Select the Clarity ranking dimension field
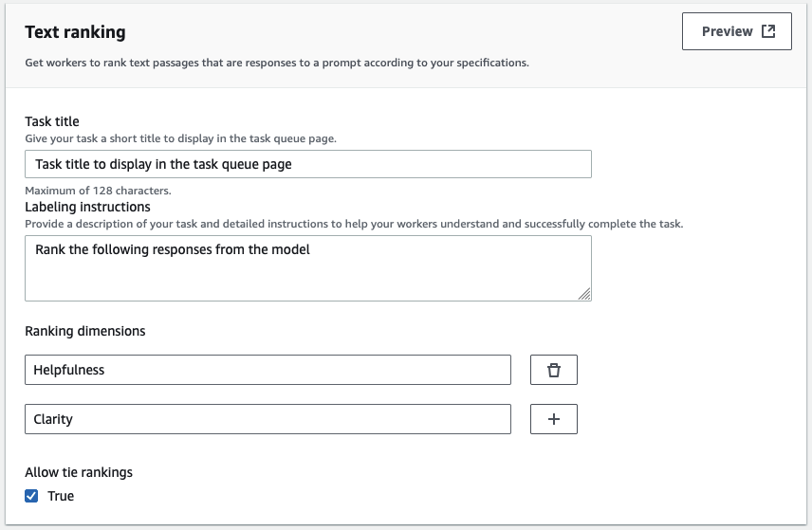Viewport: 812px width, 530px height. [x=268, y=419]
